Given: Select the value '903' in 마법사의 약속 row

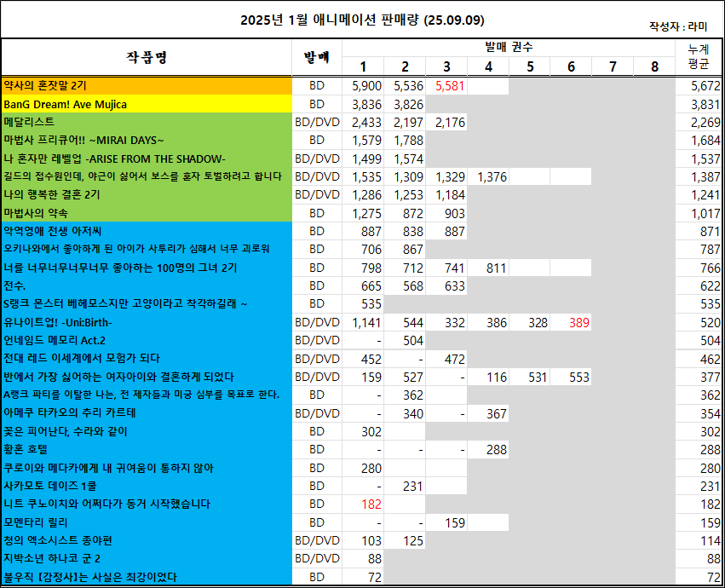Looking at the screenshot, I should click(455, 214).
